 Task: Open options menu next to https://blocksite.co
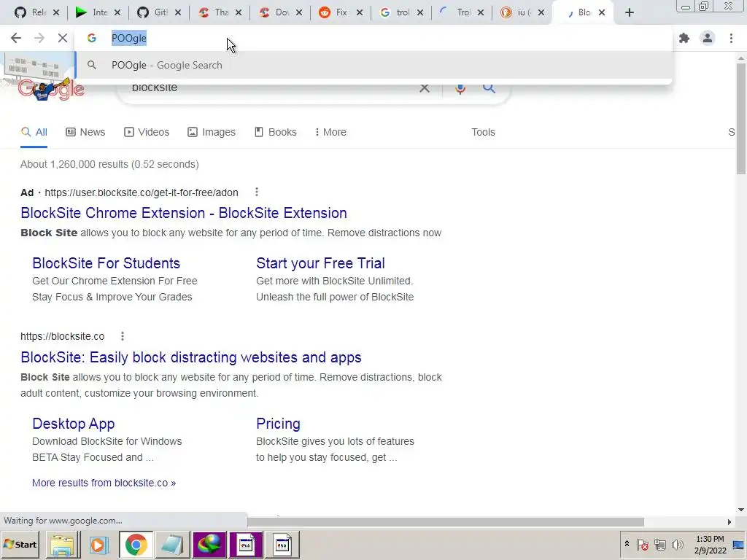click(x=123, y=336)
